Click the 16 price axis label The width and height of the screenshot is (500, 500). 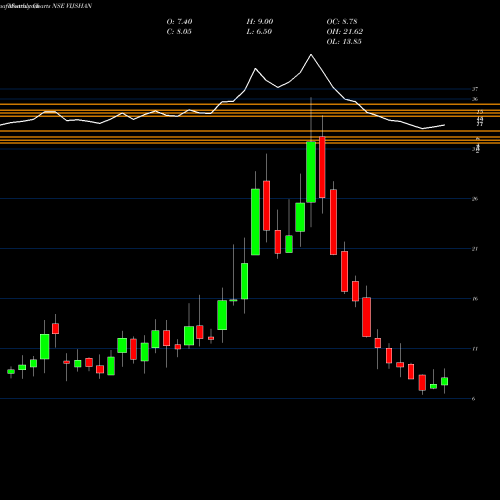pos(475,299)
